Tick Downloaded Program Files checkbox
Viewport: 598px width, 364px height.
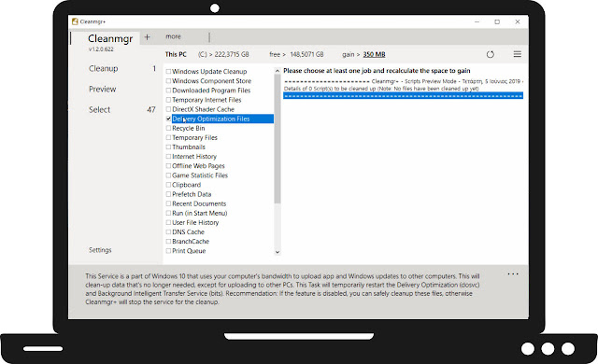pyautogui.click(x=168, y=91)
